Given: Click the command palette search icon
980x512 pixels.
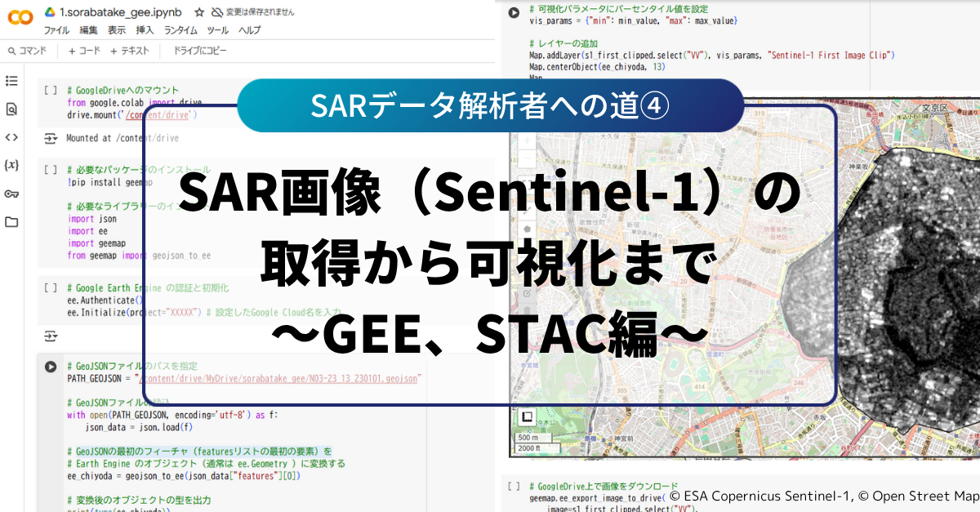Looking at the screenshot, I should point(11,51).
